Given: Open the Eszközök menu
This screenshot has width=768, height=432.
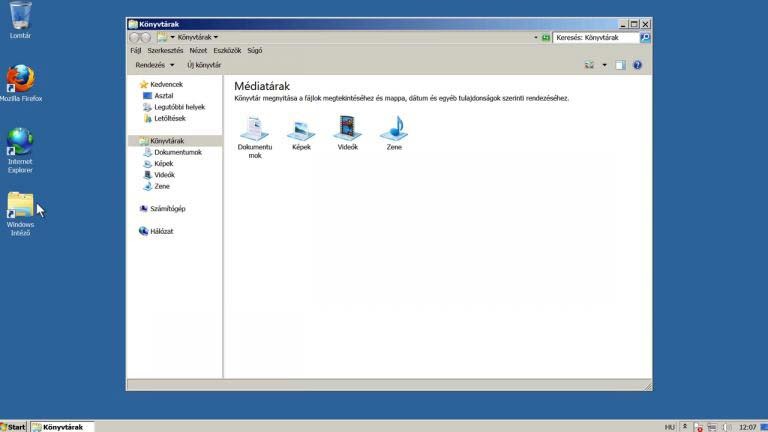Looking at the screenshot, I should [x=227, y=50].
